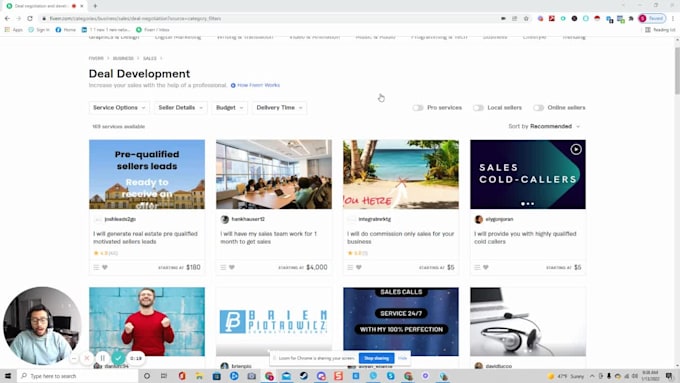
Task: Open the Brien Piotrowicz logo thumbnail
Action: click(x=274, y=321)
